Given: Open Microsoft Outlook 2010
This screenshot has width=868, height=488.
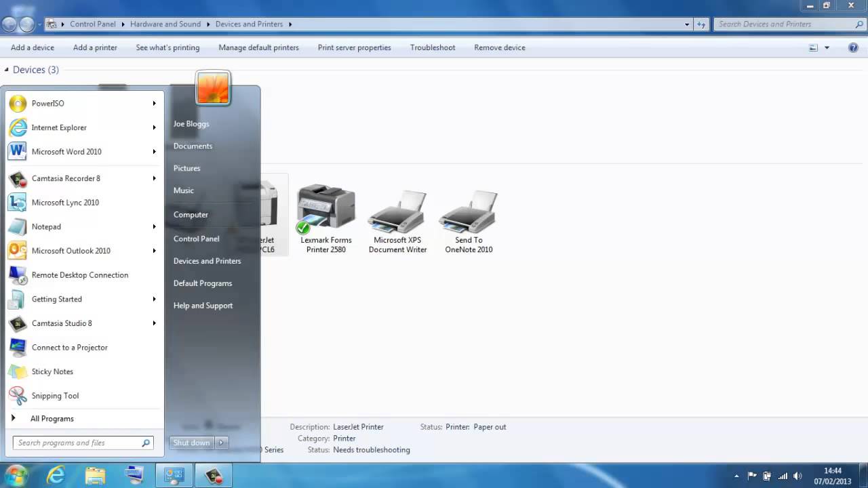Looking at the screenshot, I should point(83,251).
